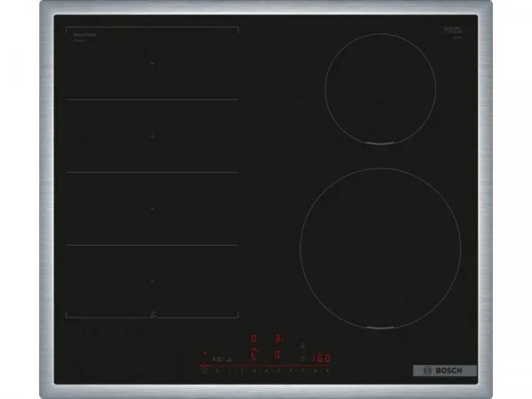Select the small upper-right cooking zone
The height and width of the screenshot is (399, 532).
[380, 89]
